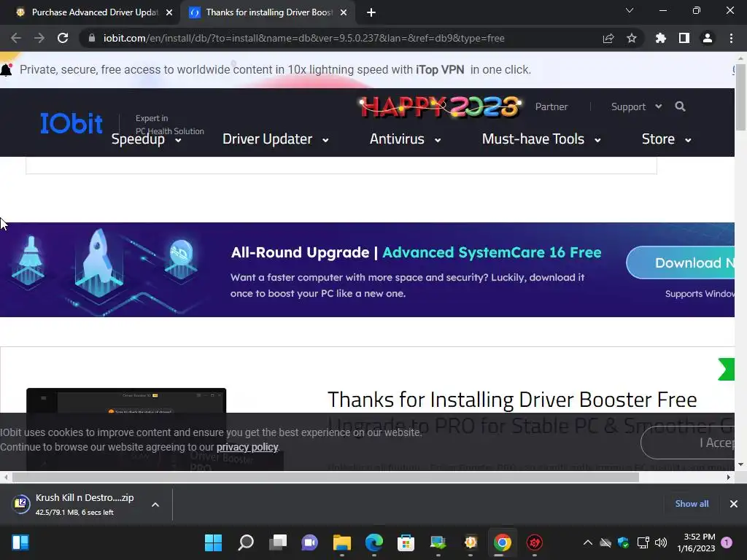Image resolution: width=747 pixels, height=560 pixels.
Task: Open the clock showing 3:52 PM
Action: (x=696, y=542)
